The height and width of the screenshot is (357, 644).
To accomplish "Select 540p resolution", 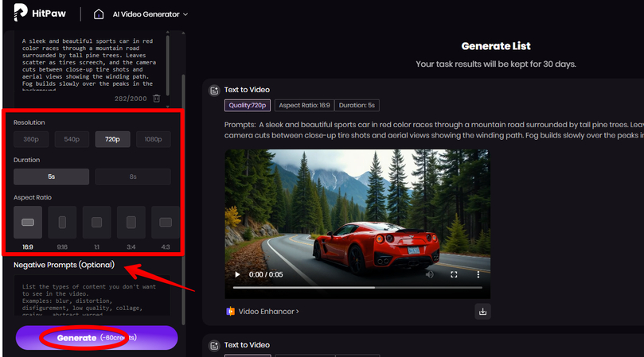I will 72,139.
